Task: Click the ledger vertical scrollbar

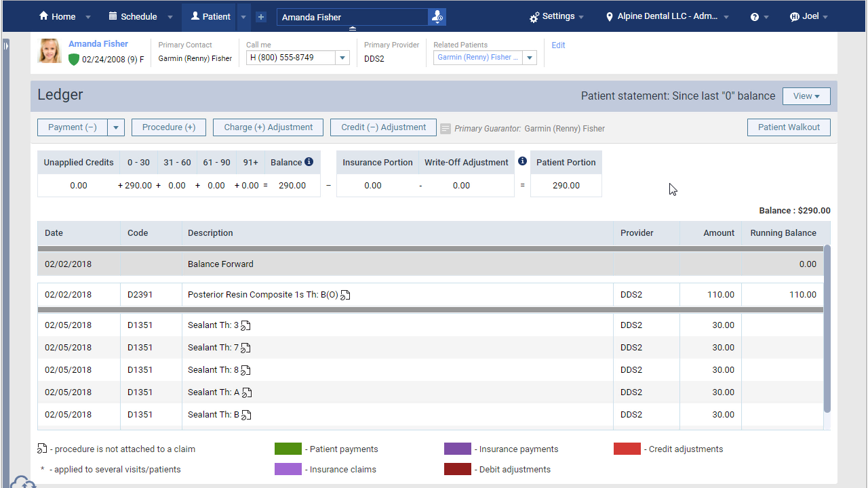Action: click(x=827, y=329)
